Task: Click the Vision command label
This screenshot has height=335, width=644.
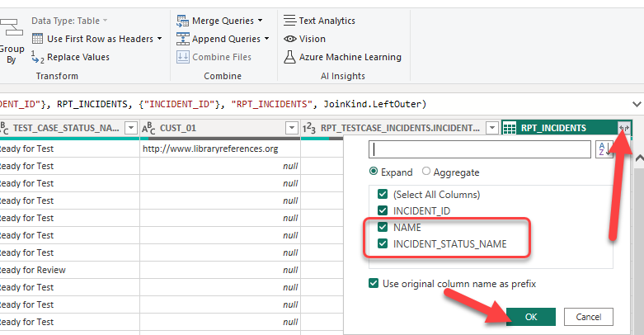Action: tap(313, 39)
